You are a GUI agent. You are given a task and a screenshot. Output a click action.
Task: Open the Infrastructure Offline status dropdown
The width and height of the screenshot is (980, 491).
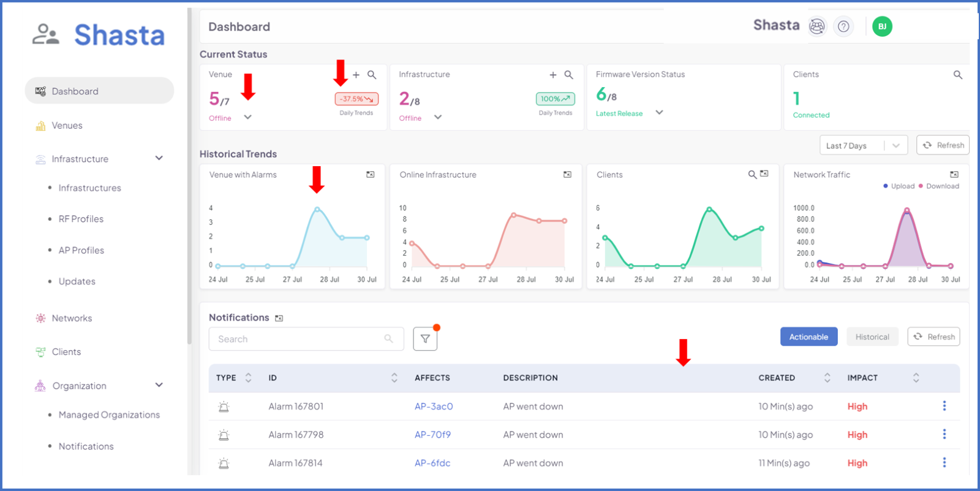click(438, 117)
